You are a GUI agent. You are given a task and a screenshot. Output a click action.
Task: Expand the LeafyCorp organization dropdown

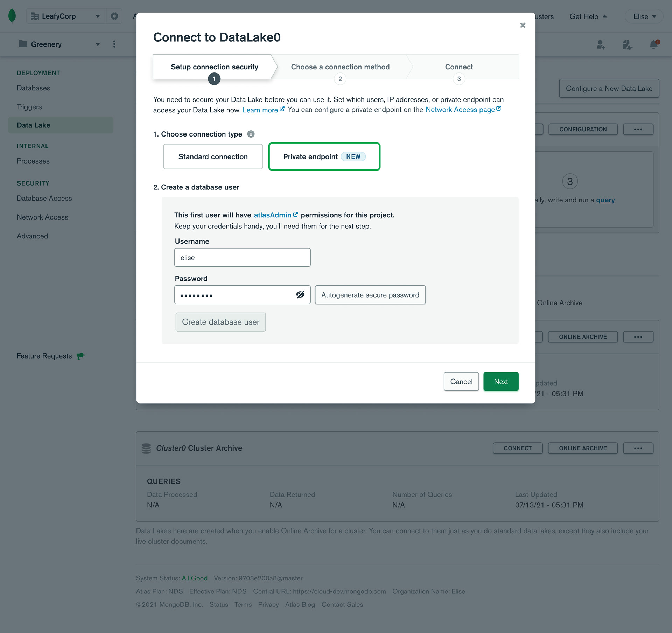(98, 16)
